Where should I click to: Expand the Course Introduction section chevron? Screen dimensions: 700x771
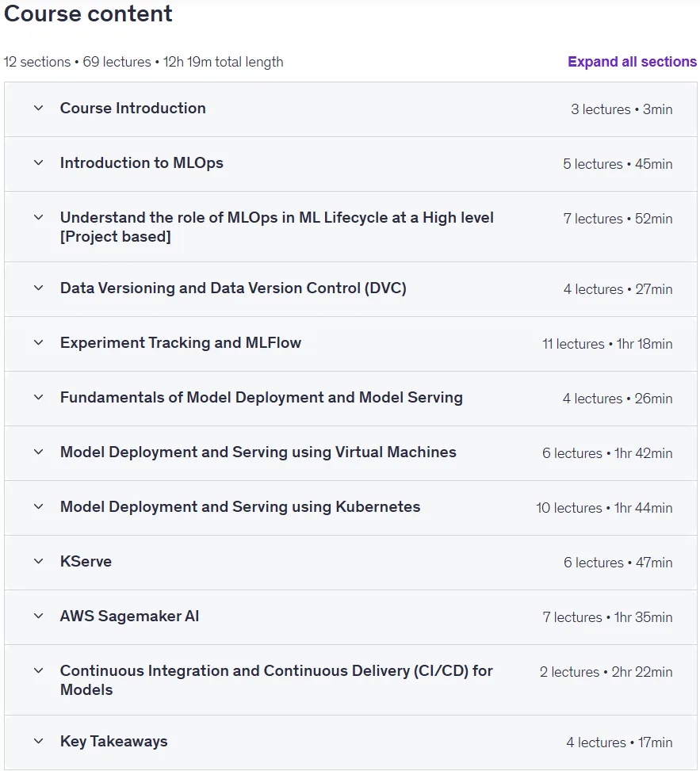pyautogui.click(x=38, y=109)
